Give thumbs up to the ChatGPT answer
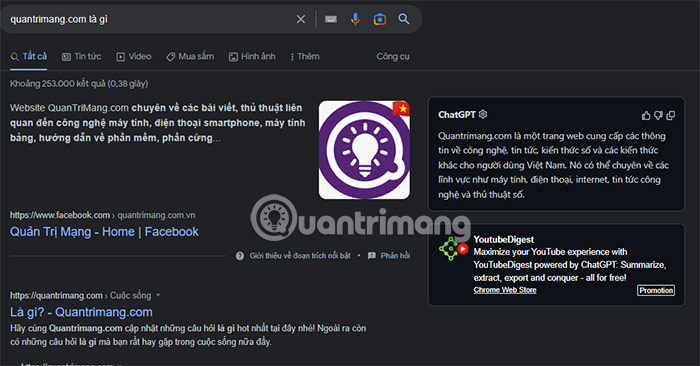 point(646,116)
